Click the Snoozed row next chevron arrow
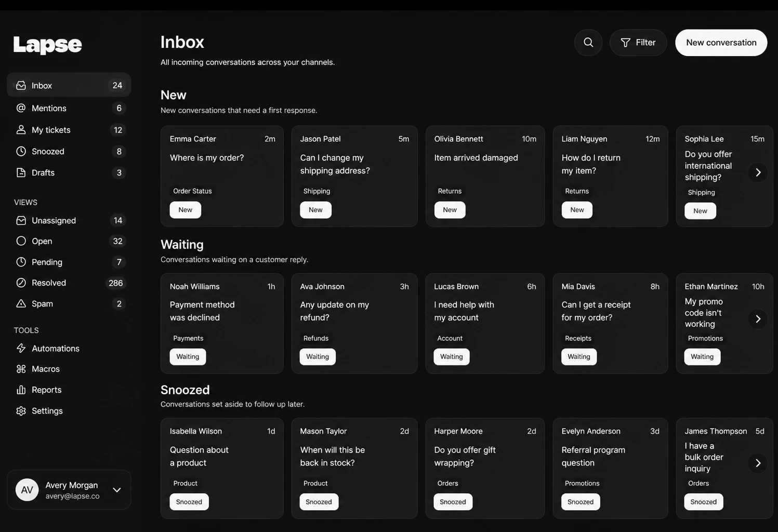This screenshot has height=532, width=778. tap(758, 463)
